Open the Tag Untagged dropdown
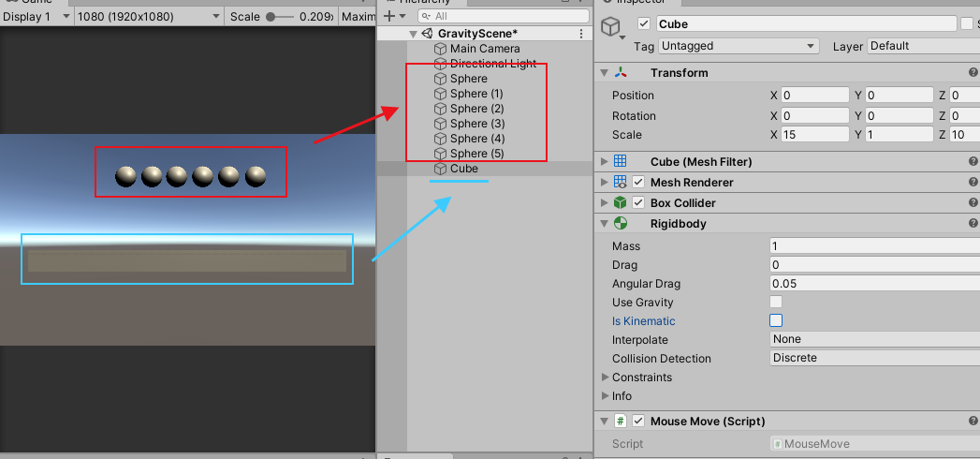 739,46
